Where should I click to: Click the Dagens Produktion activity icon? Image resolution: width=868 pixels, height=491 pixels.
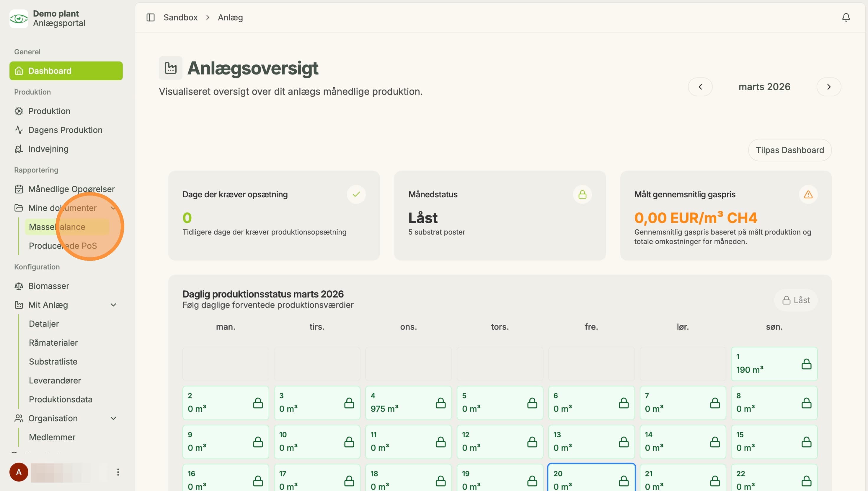click(19, 130)
